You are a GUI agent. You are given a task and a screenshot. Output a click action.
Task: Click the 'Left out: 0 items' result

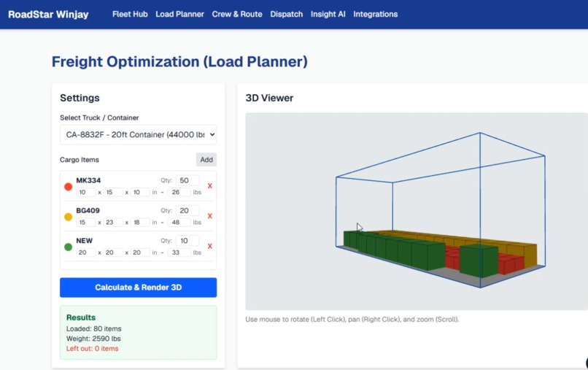(92, 349)
